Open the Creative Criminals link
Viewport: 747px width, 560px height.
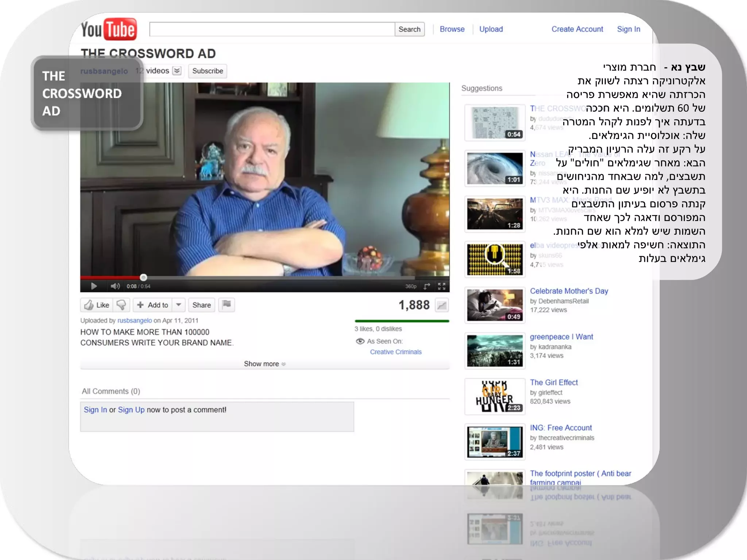396,352
